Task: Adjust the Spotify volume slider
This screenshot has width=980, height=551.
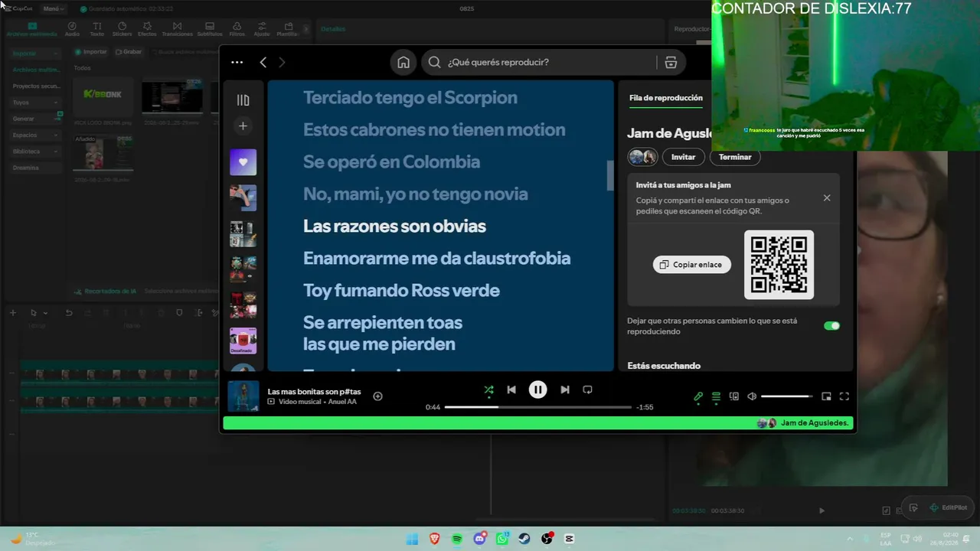Action: (787, 396)
